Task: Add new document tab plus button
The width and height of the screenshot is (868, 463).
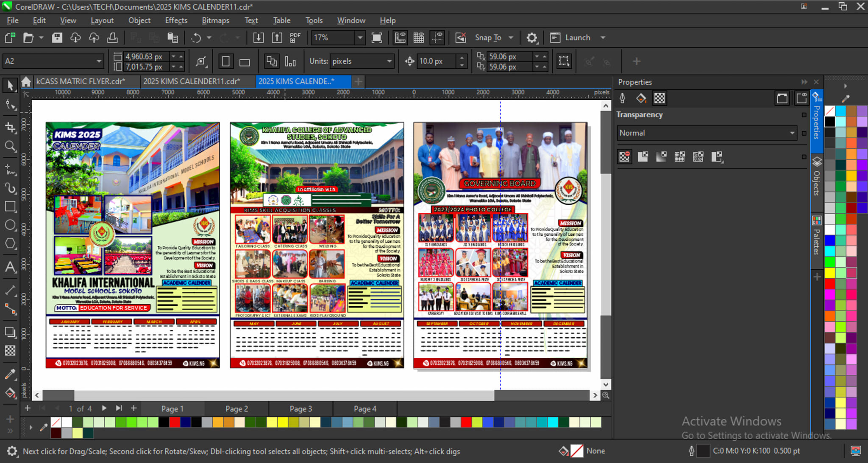Action: 358,81
